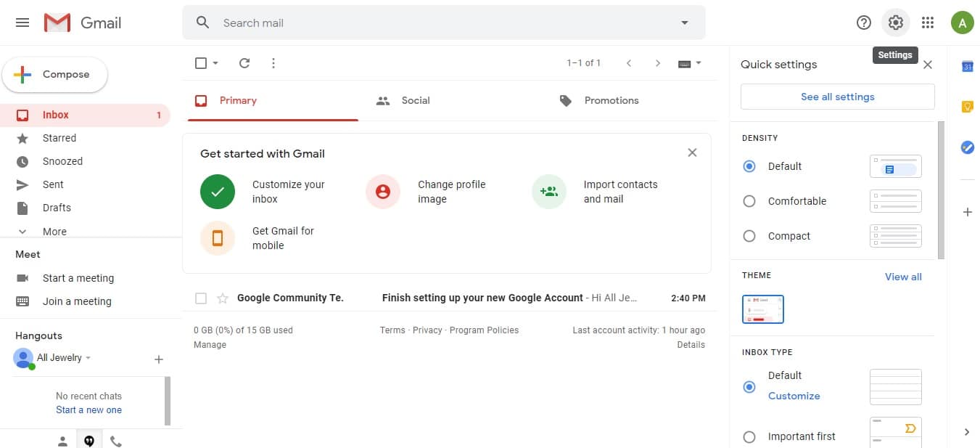
Task: Select the current theme thumbnail
Action: pyautogui.click(x=763, y=309)
